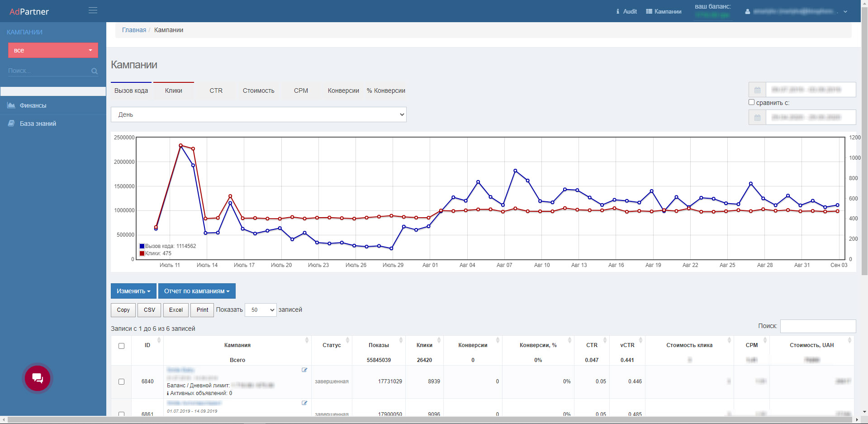Focus the table search field 'Поиск'

click(818, 326)
